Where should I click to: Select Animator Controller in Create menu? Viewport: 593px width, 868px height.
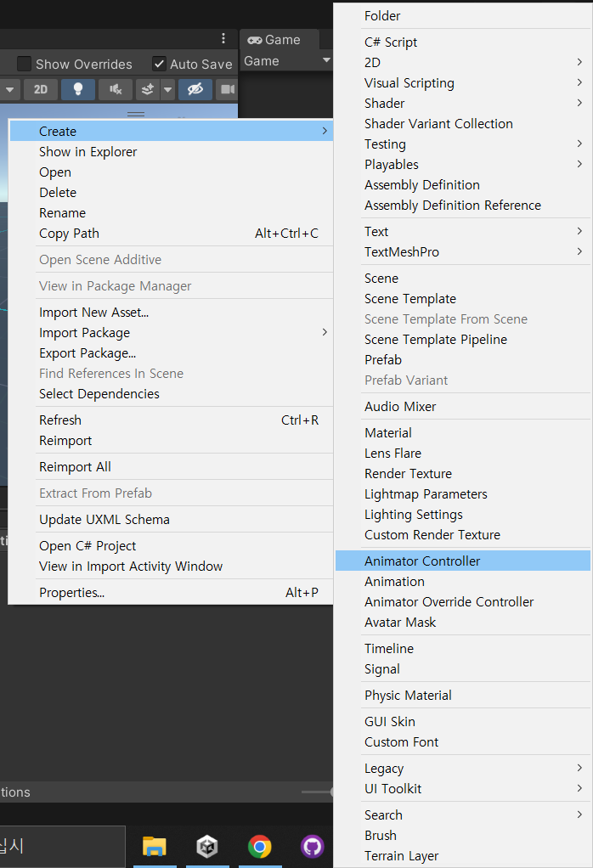463,561
